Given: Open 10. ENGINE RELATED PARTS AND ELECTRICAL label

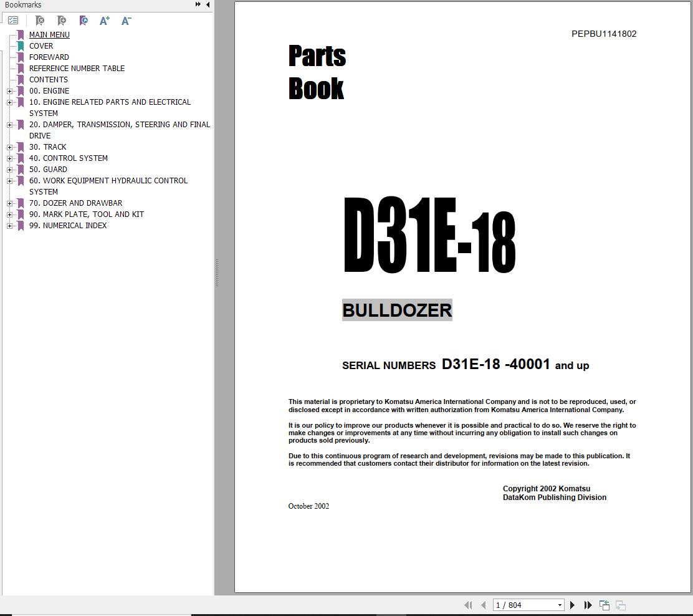Looking at the screenshot, I should pos(110,107).
